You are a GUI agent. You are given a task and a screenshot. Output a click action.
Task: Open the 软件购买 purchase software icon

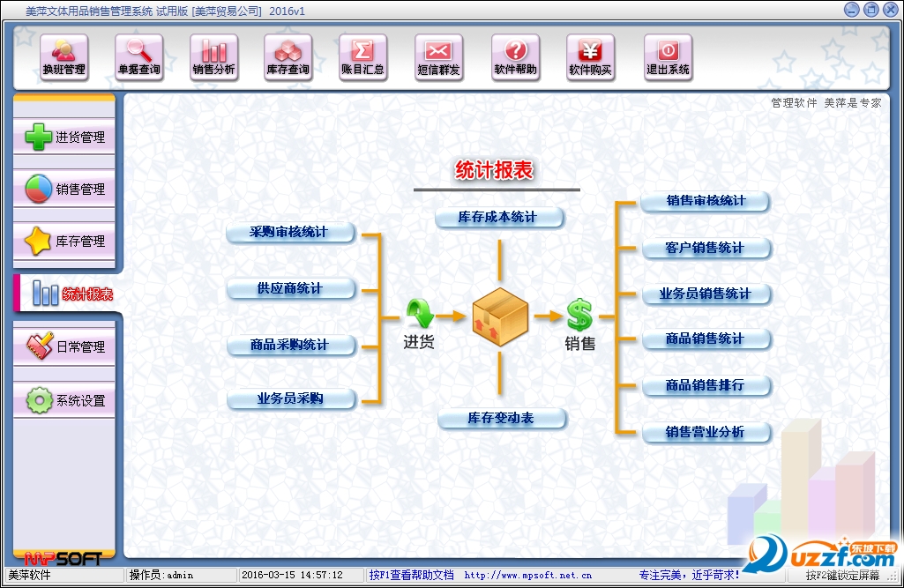[x=590, y=57]
